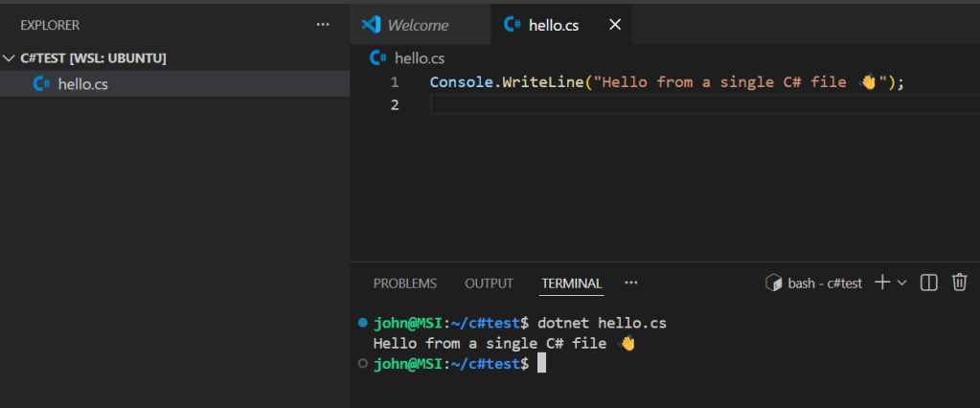Expand the launch profile dropdown beside plus
This screenshot has height=408, width=980.
click(x=901, y=283)
